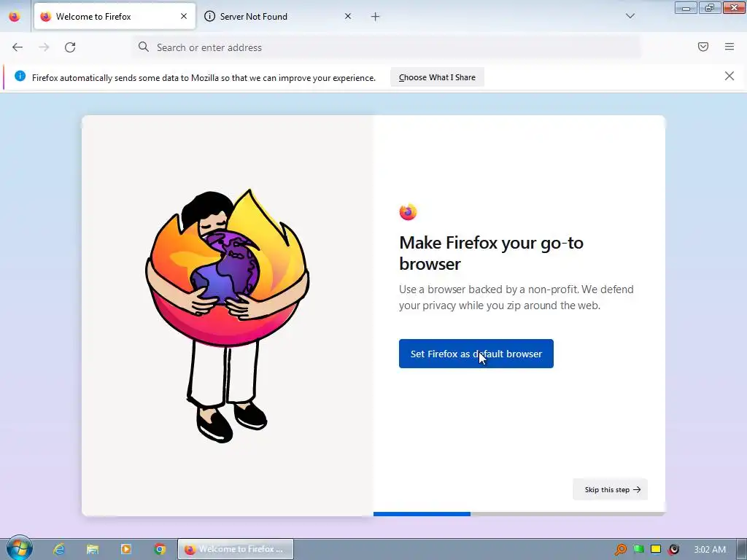Click the show desktop strip

742,549
